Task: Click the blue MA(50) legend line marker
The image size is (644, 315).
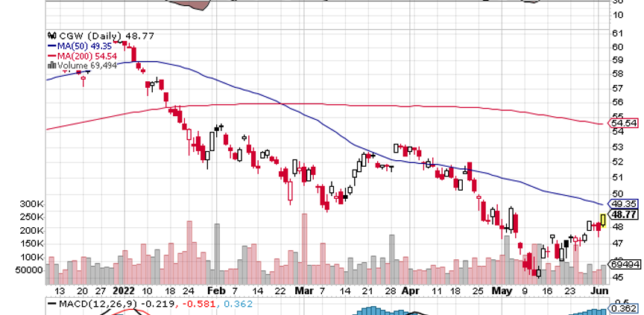Action: tap(51, 45)
